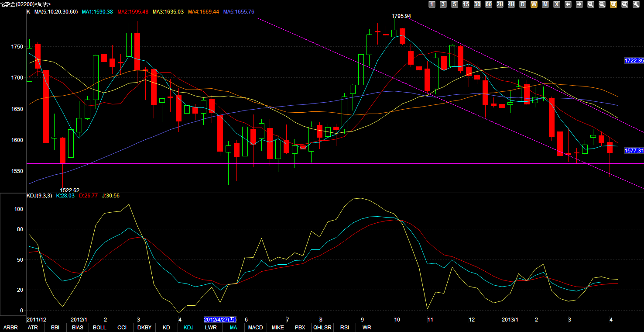The width and height of the screenshot is (644, 332).
Task: Switch to 1-minute chart period
Action: coord(432,4)
